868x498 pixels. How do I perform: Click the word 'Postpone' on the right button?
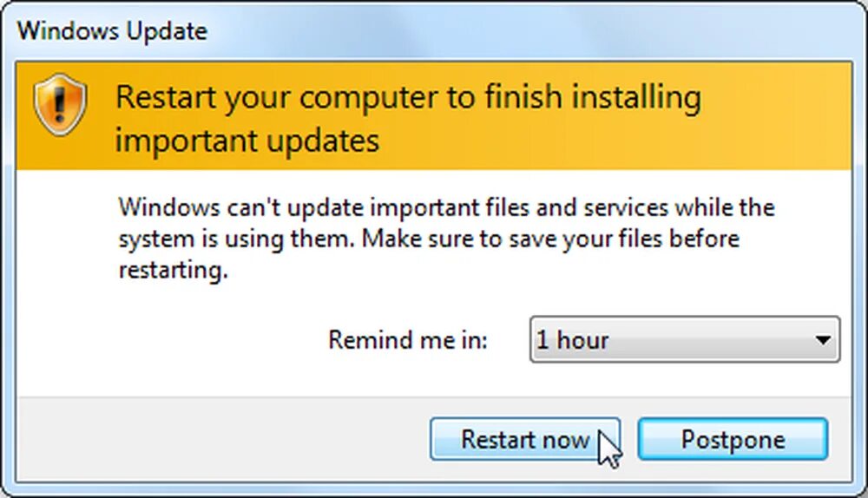click(x=733, y=440)
